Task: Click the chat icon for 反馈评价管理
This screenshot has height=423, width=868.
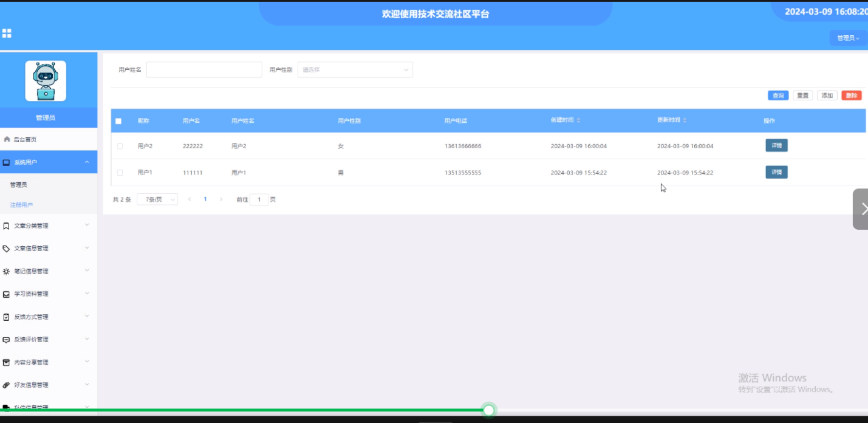Action: pos(6,340)
